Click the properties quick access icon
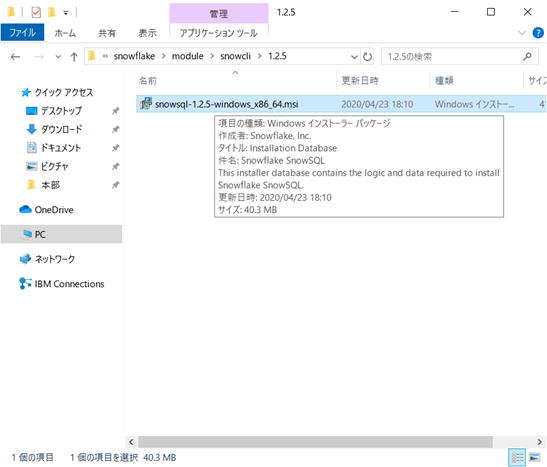This screenshot has width=547, height=467. click(36, 13)
